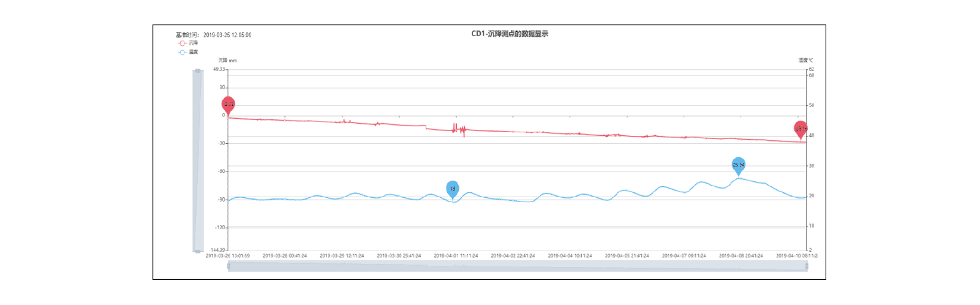The image size is (980, 305).
Task: Click the 2019-04-08 20:41:24 axis label
Action: [x=741, y=256]
